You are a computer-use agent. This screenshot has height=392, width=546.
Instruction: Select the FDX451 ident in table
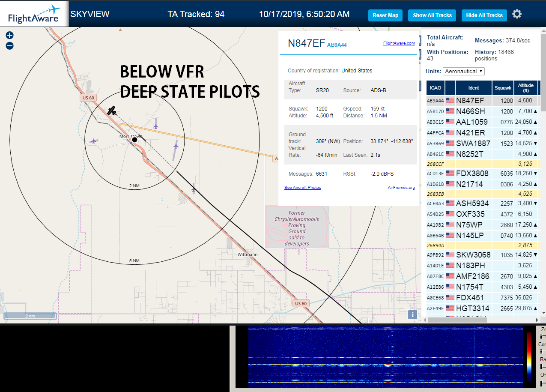(x=470, y=297)
